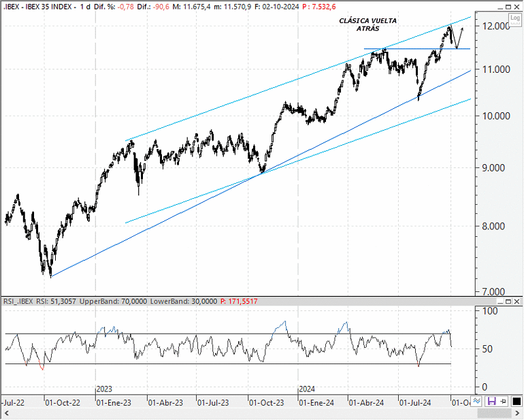Click the horizontal scrollbar left arrow
Viewport: 524px width, 420px height.
[x=6, y=413]
